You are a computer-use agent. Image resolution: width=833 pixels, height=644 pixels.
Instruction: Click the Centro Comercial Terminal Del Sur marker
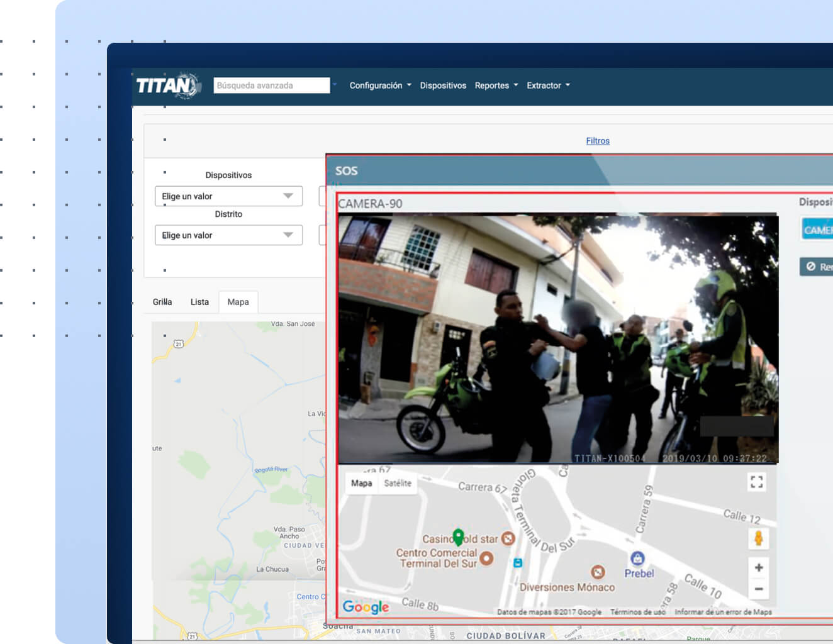pyautogui.click(x=486, y=558)
